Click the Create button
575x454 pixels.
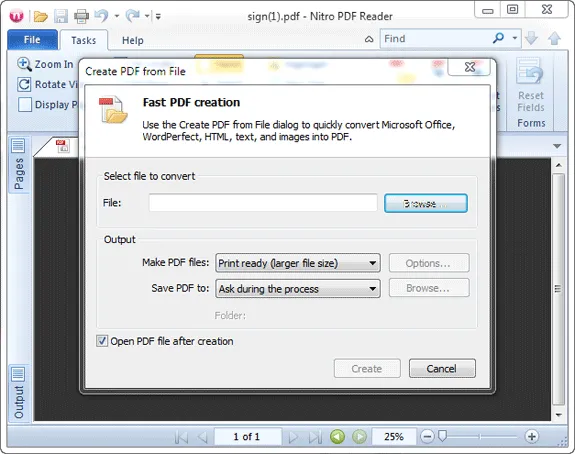tap(367, 368)
